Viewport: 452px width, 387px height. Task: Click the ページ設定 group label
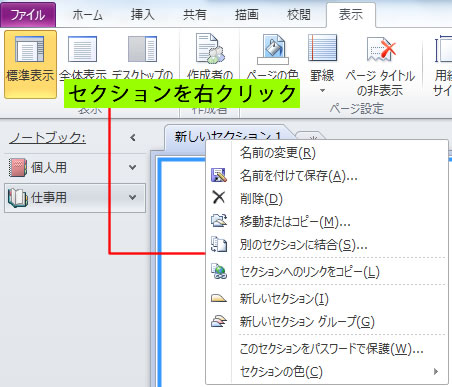click(357, 109)
